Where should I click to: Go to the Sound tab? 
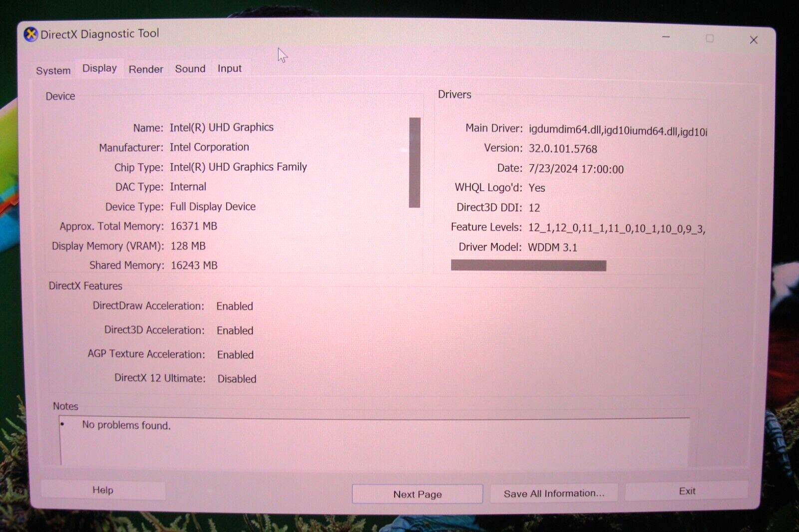click(x=190, y=69)
